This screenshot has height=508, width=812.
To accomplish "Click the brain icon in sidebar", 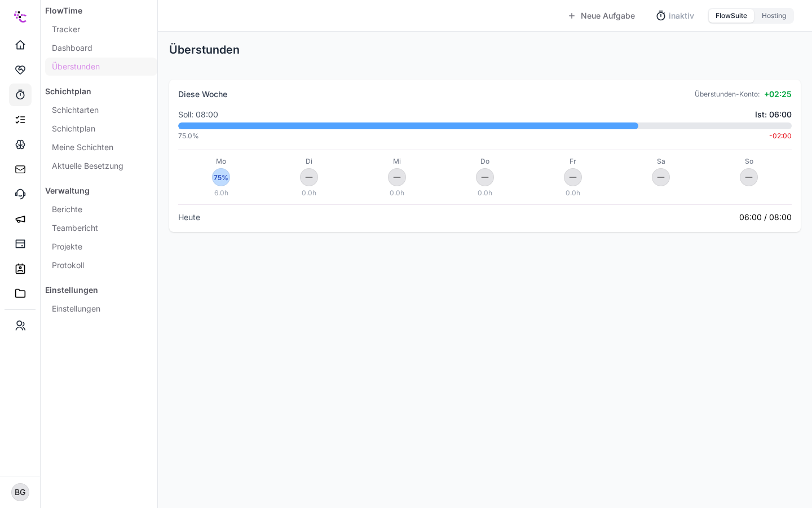I will pos(20,144).
